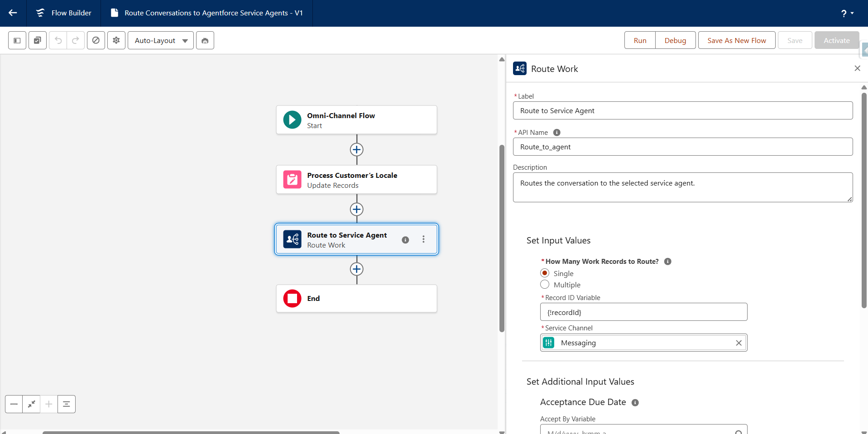Click the panel vertical scrollbar
Screen dimensions: 868x434
click(864, 200)
